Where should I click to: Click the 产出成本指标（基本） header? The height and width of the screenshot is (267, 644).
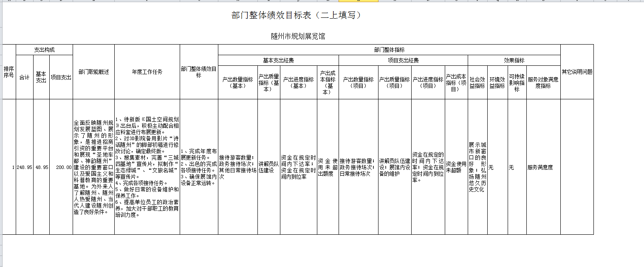click(328, 82)
